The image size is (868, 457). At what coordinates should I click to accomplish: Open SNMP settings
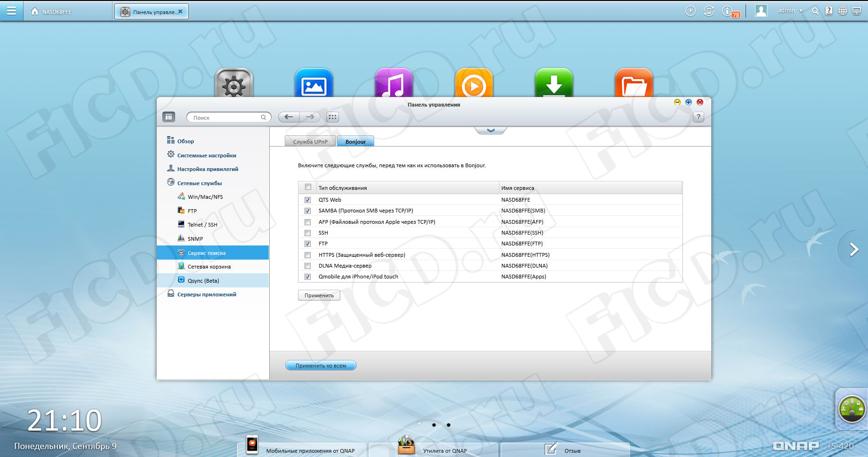pos(195,238)
